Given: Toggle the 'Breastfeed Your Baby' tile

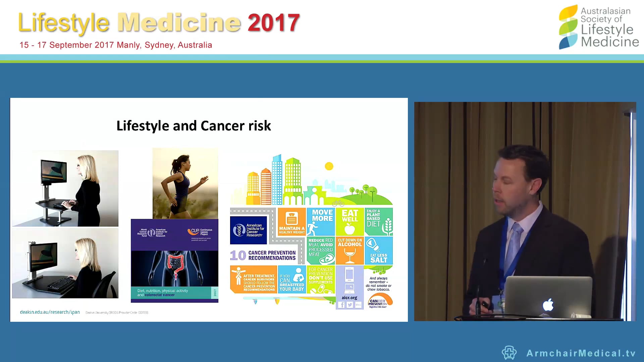Looking at the screenshot, I should click(x=291, y=280).
